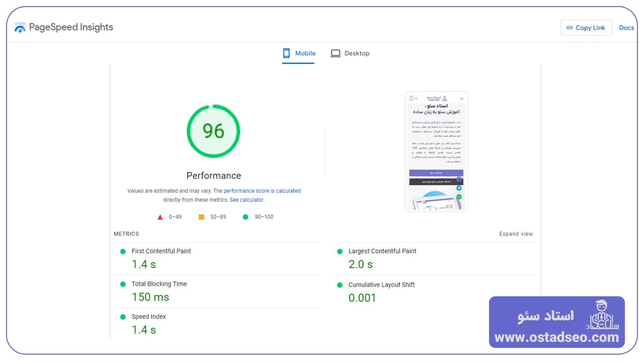Open the Largest Contentful Paint metric
644x362 pixels.
coord(382,251)
